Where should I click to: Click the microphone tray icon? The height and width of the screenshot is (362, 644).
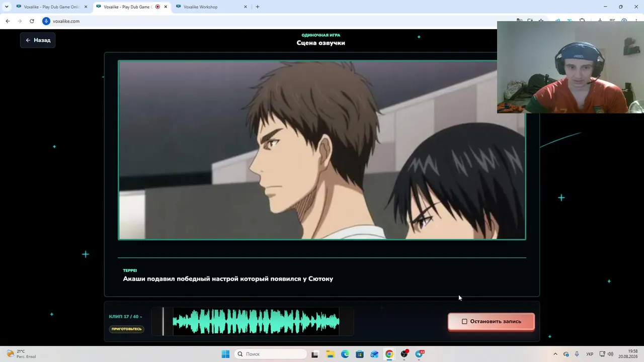[x=577, y=354]
